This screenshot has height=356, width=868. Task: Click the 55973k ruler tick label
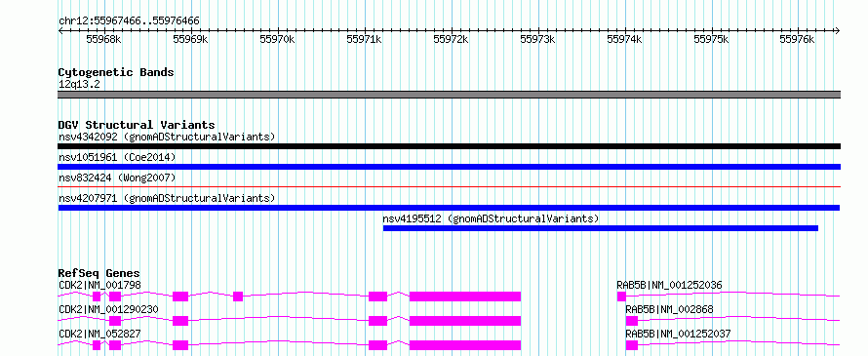pos(538,39)
